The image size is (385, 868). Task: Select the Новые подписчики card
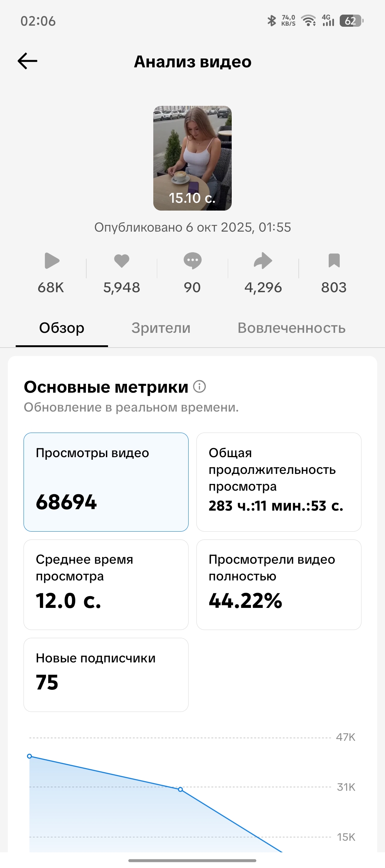[x=106, y=675]
